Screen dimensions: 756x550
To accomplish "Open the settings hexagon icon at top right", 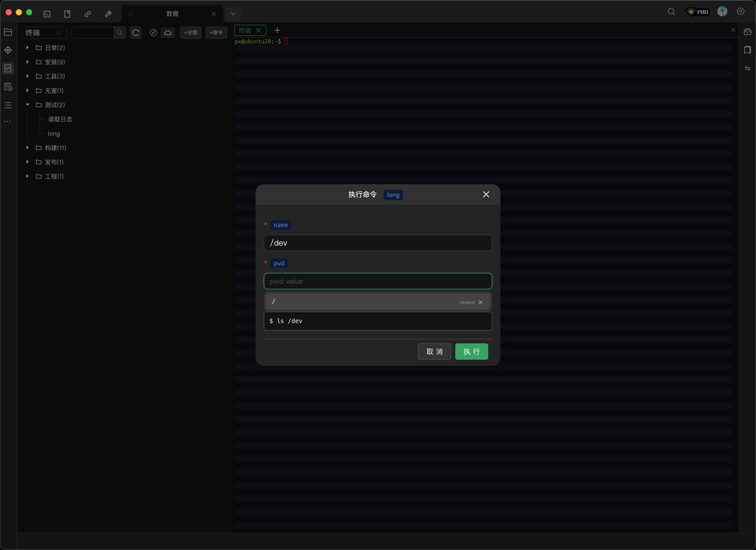I will coord(741,12).
